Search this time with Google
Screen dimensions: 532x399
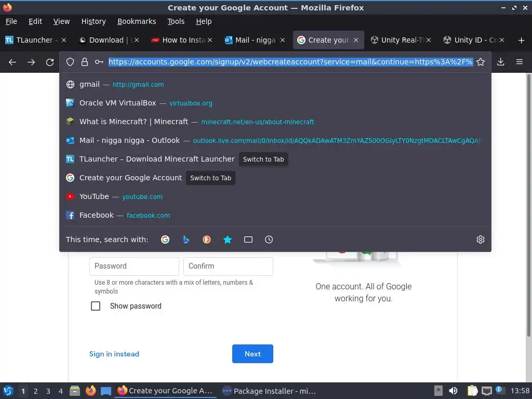(165, 240)
